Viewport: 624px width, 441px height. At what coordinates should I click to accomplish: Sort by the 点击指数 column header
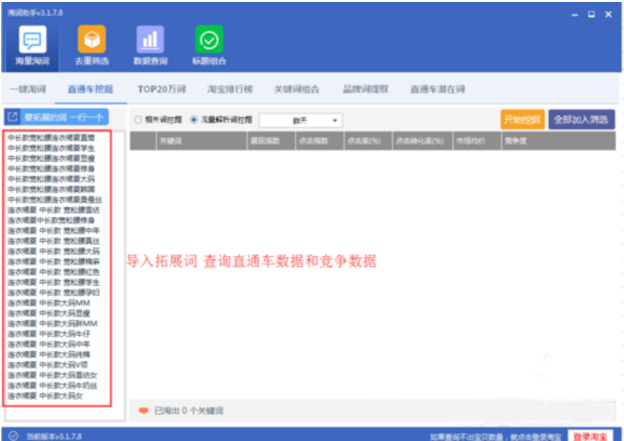click(320, 141)
